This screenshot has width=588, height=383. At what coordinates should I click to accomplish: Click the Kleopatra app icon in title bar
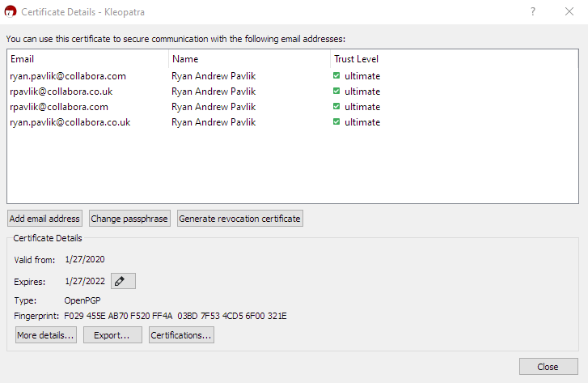point(11,11)
